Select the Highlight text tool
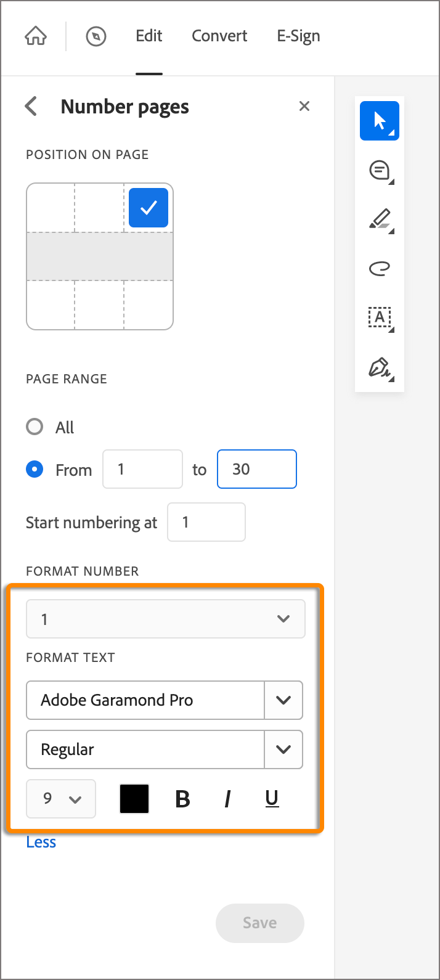This screenshot has width=440, height=980. [x=379, y=219]
